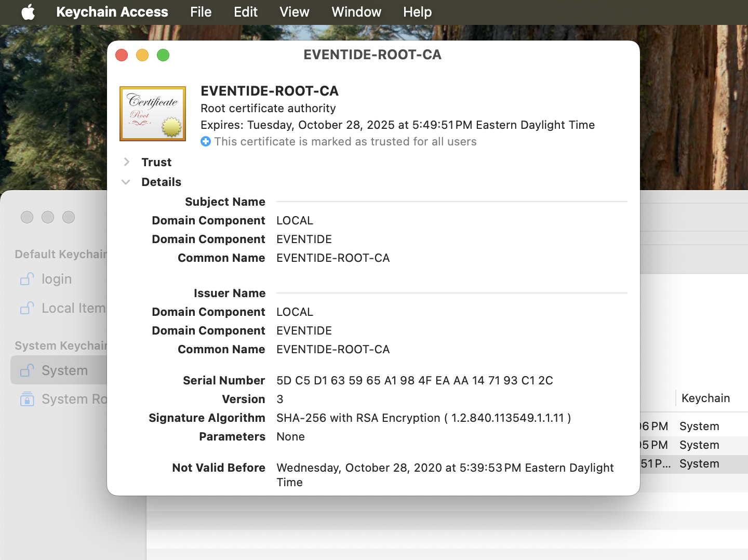
Task: Click the System keychain padlock icon
Action: click(27, 370)
